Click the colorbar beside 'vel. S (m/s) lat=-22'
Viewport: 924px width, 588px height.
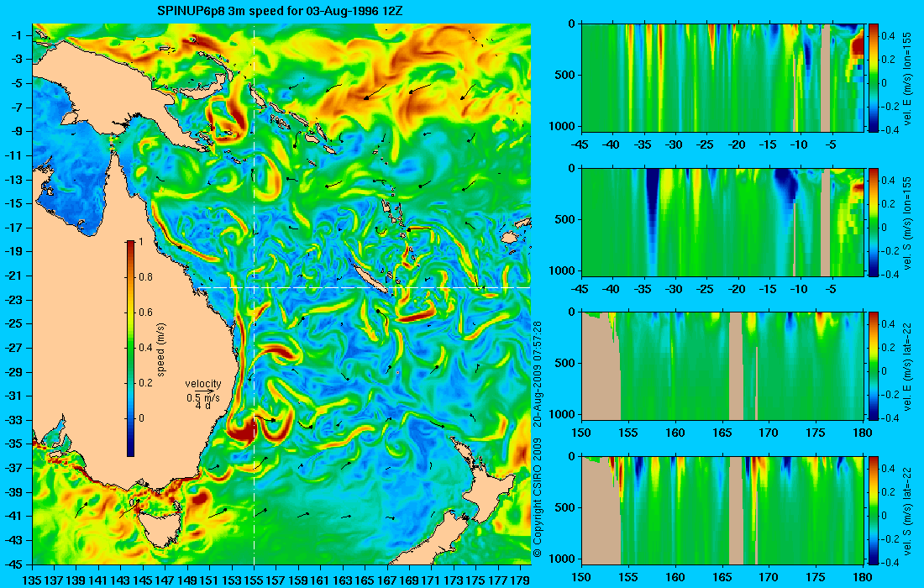874,510
